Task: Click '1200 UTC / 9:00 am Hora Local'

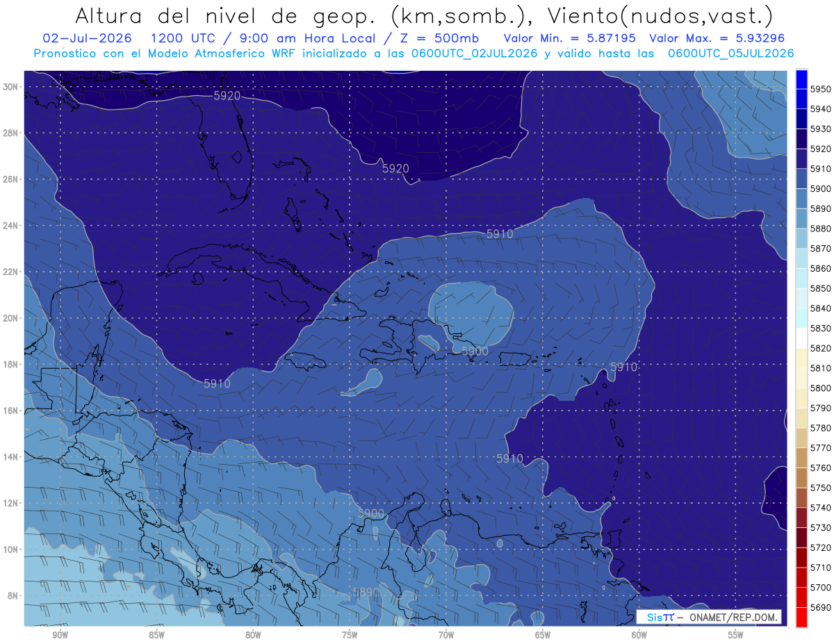Action: click(x=263, y=38)
